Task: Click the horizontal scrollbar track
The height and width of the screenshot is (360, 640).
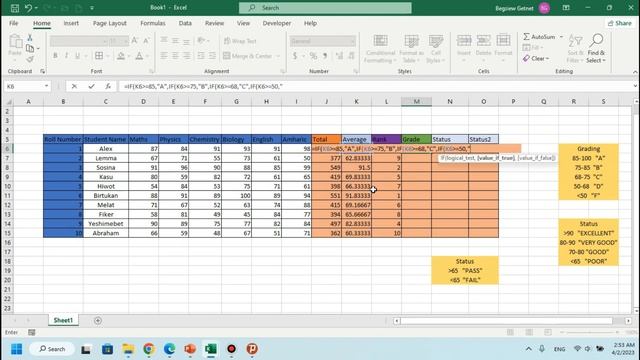Action: pyautogui.click(x=506, y=321)
